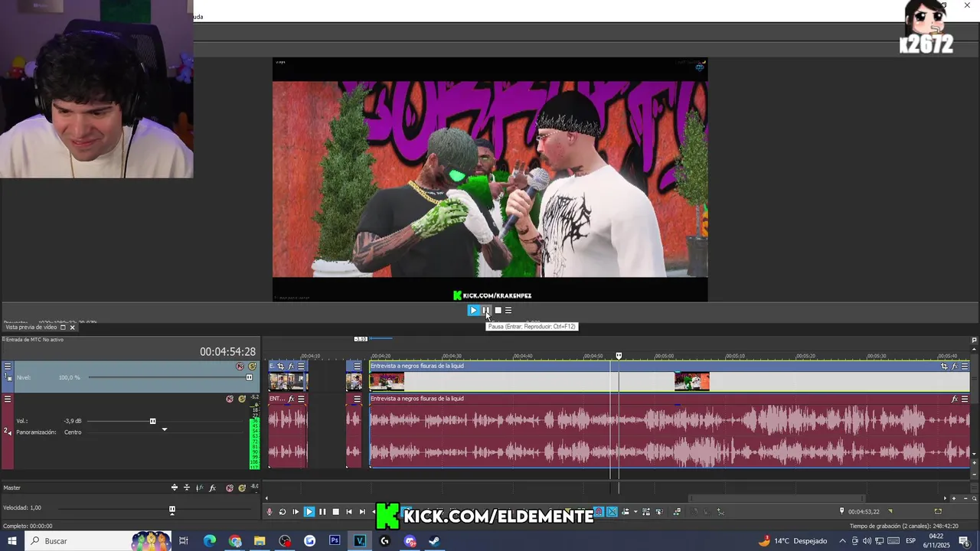Toggle loop playback in transport bar
Screen dimensions: 980x551
(283, 512)
